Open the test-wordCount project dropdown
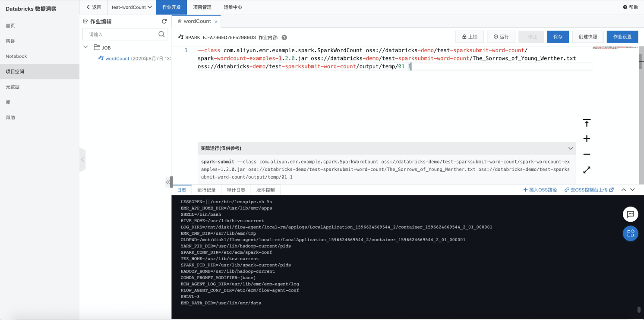Viewport: 644px width, 320px height. (x=132, y=7)
